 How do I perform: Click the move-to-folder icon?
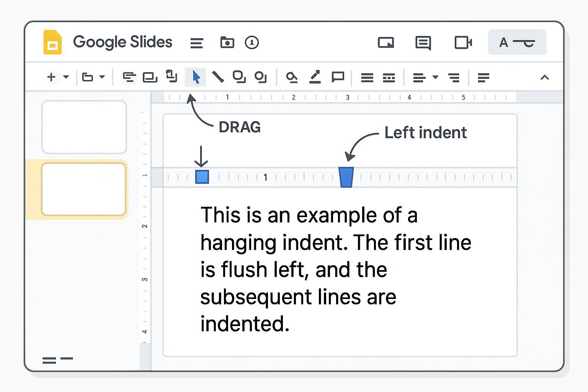(x=227, y=42)
